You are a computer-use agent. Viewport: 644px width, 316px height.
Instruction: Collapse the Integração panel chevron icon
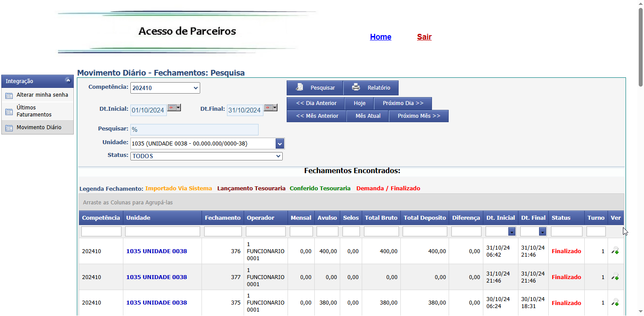68,80
